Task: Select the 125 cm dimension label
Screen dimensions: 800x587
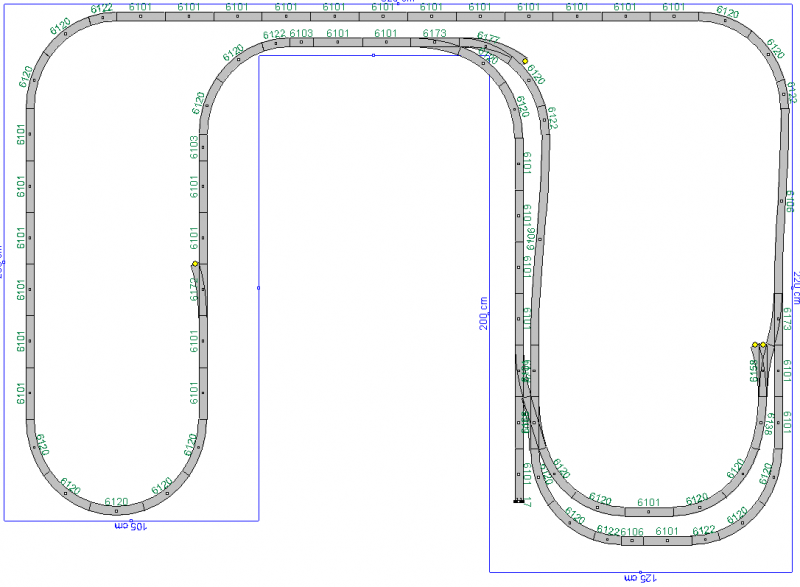Action: [640, 578]
